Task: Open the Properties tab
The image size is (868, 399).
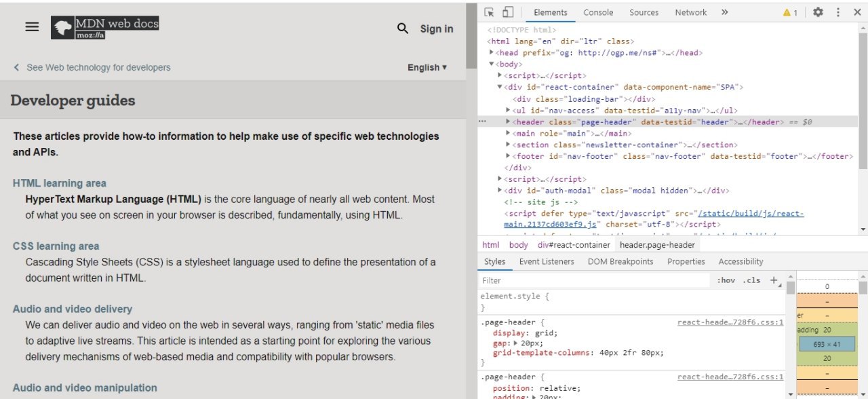Action: [686, 261]
